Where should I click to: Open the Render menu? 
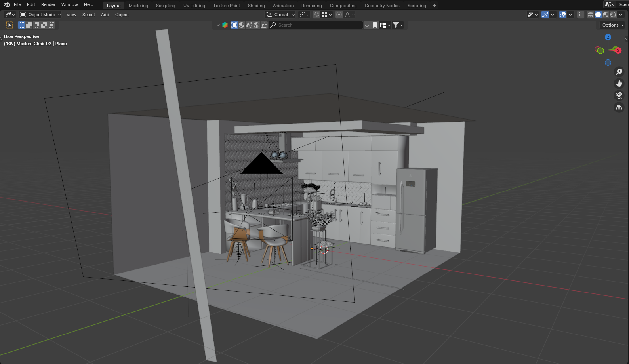pyautogui.click(x=48, y=4)
